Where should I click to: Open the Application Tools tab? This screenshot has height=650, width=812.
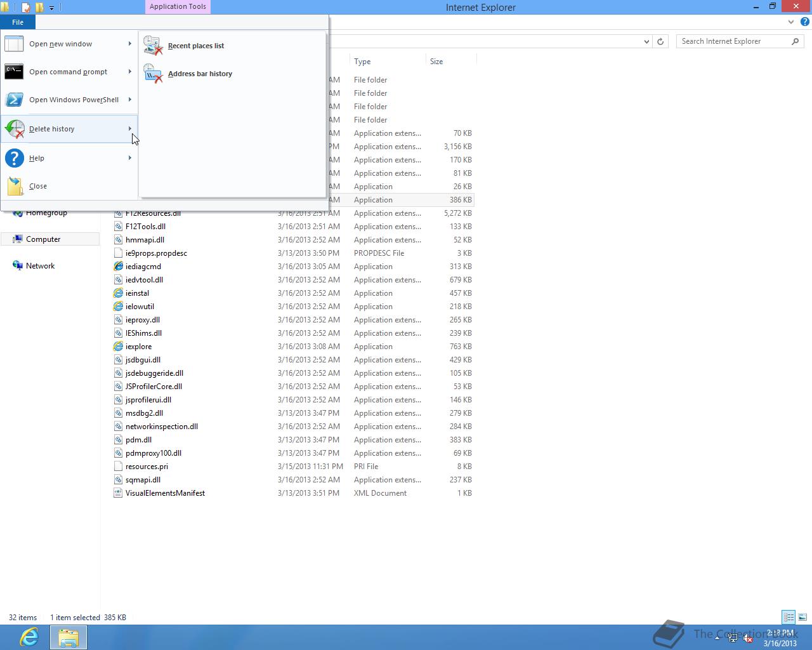(178, 7)
